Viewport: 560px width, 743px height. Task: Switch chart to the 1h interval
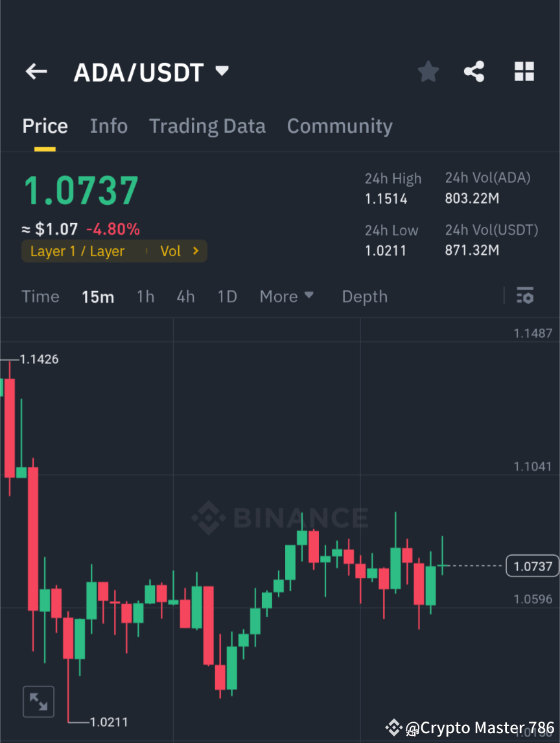coord(145,296)
